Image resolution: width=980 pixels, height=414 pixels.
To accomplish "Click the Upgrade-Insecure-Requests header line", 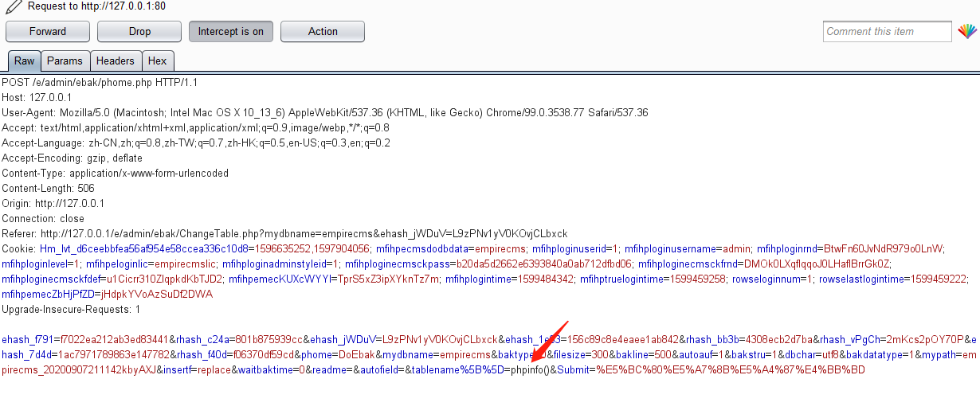I will (x=71, y=309).
